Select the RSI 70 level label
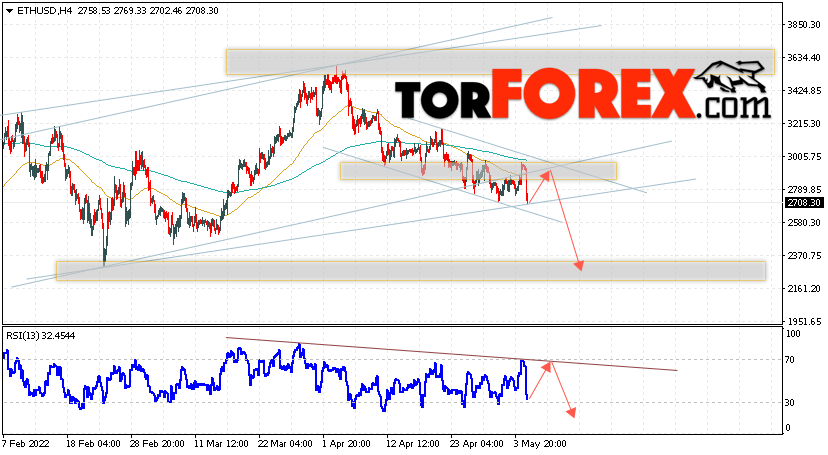 [789, 360]
